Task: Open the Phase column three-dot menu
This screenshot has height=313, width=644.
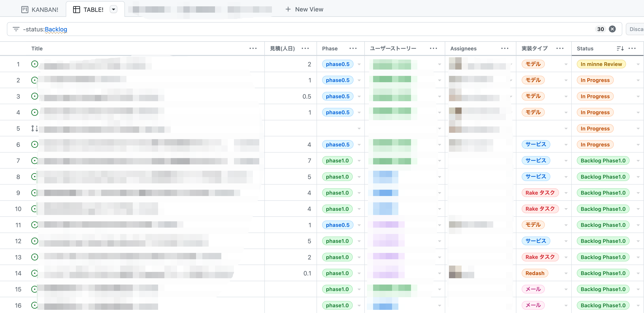Action: pos(353,48)
